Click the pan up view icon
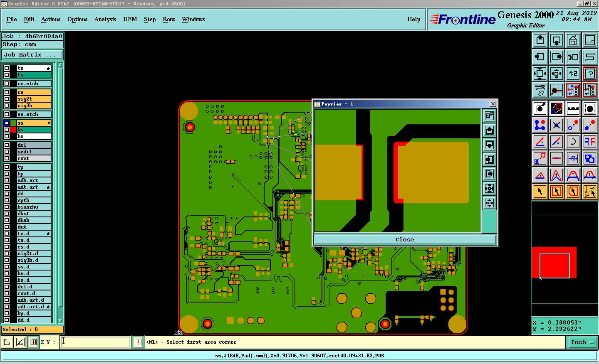This screenshot has width=599, height=364. (x=540, y=40)
